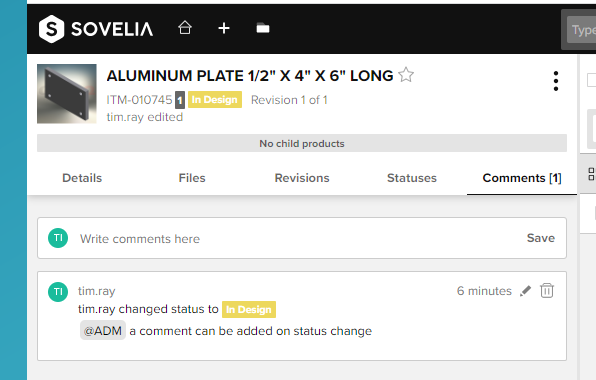Click the grid icon on right panel
Screen dimensions: 596x380
tap(591, 174)
